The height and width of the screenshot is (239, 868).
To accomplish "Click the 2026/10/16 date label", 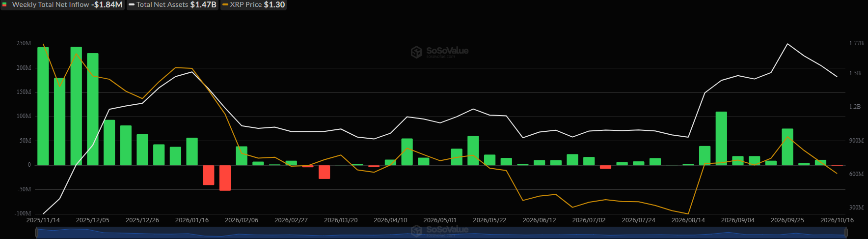I will [x=837, y=220].
